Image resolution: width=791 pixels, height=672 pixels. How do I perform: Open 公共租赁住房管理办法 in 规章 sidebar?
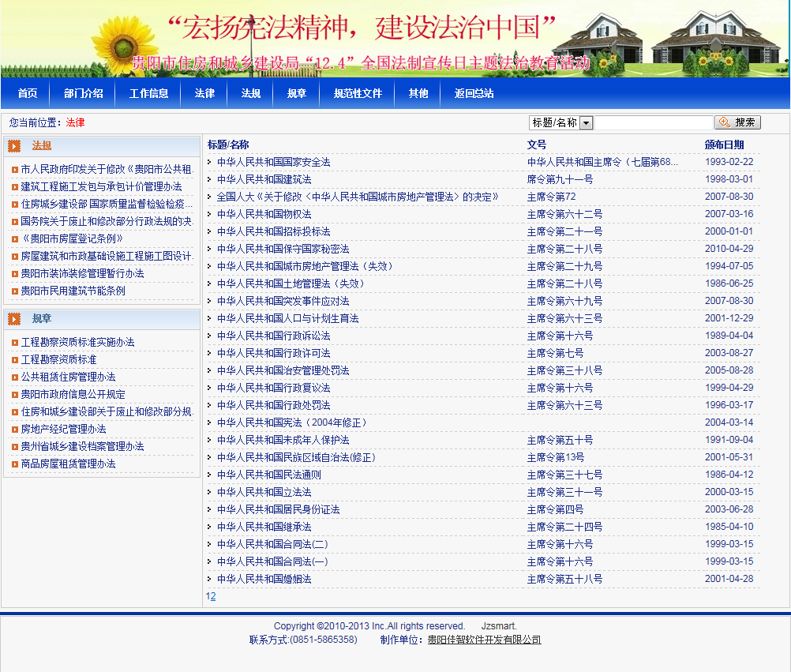point(68,377)
